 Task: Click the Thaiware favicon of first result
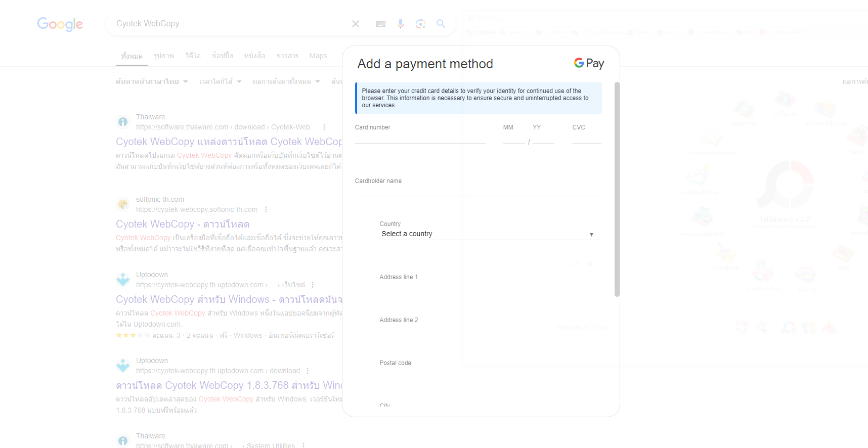point(123,122)
